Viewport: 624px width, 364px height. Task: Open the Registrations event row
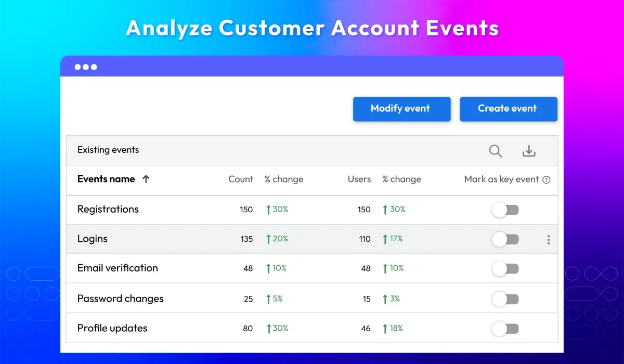(x=312, y=210)
